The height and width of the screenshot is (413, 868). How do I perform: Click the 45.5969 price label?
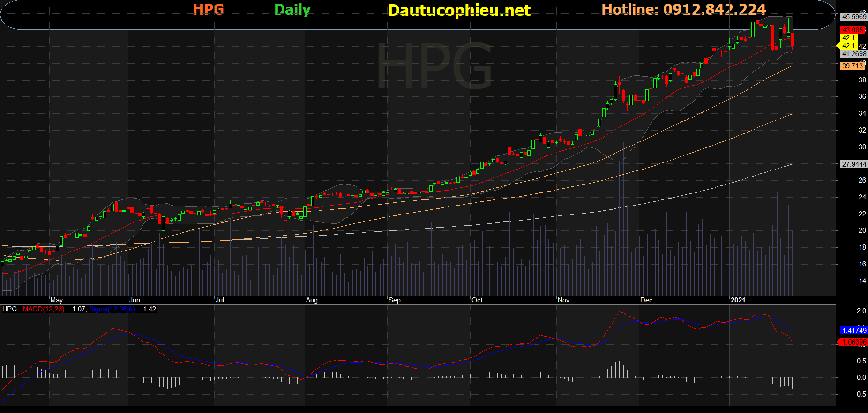854,17
